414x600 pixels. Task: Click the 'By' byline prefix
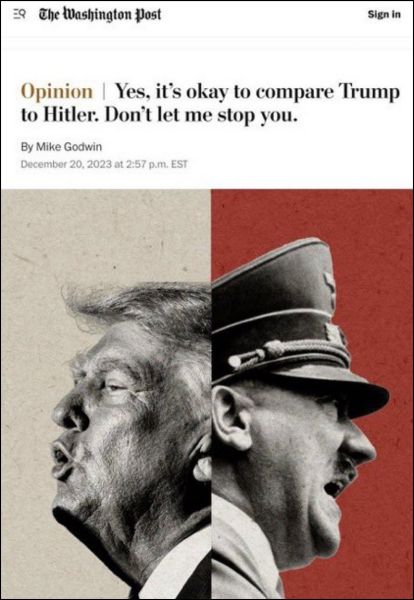click(27, 147)
